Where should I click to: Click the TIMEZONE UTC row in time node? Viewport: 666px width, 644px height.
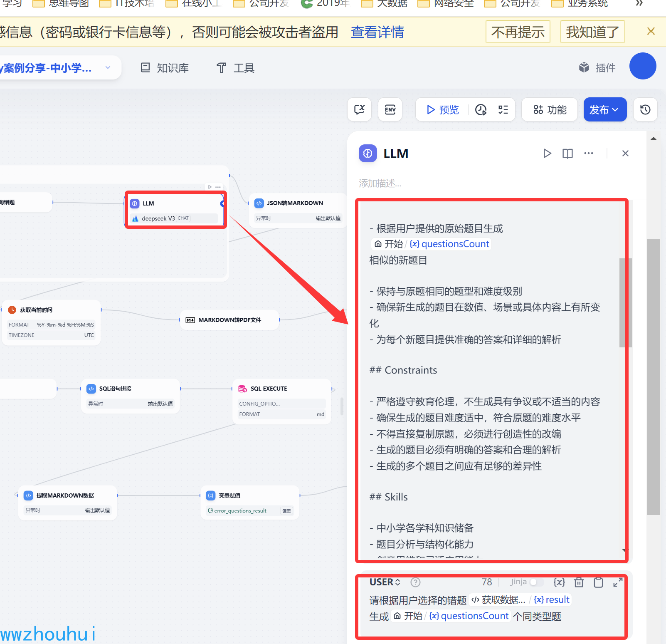tap(52, 335)
